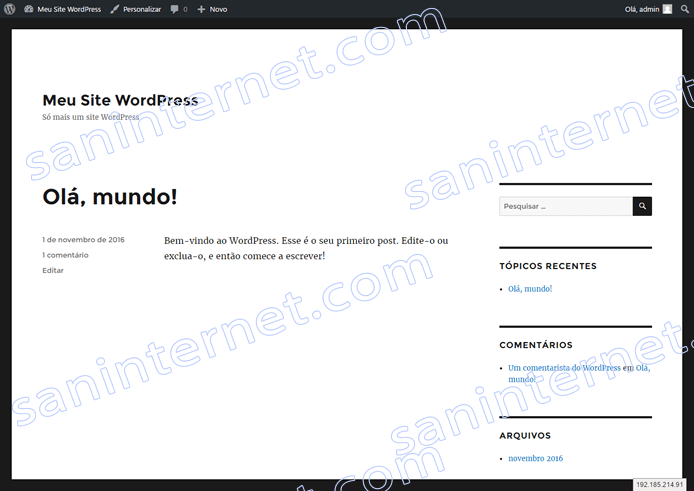Click the 192.185.214.91 IP label
Viewport: 694px width, 491px height.
pos(659,484)
